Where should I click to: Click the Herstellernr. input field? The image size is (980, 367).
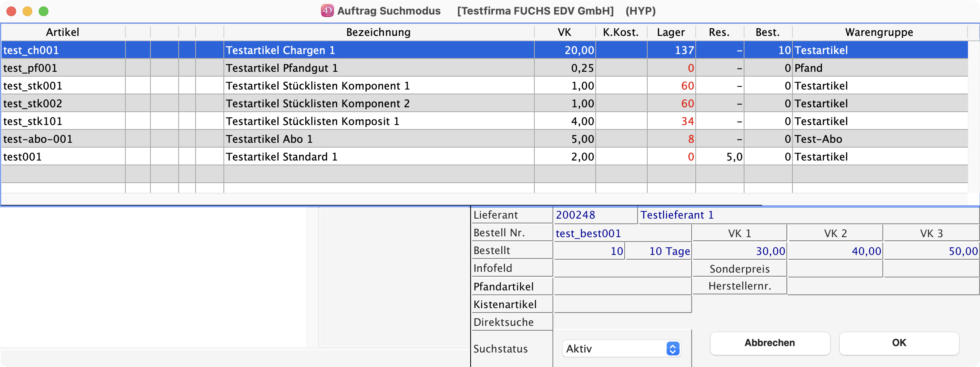click(883, 287)
